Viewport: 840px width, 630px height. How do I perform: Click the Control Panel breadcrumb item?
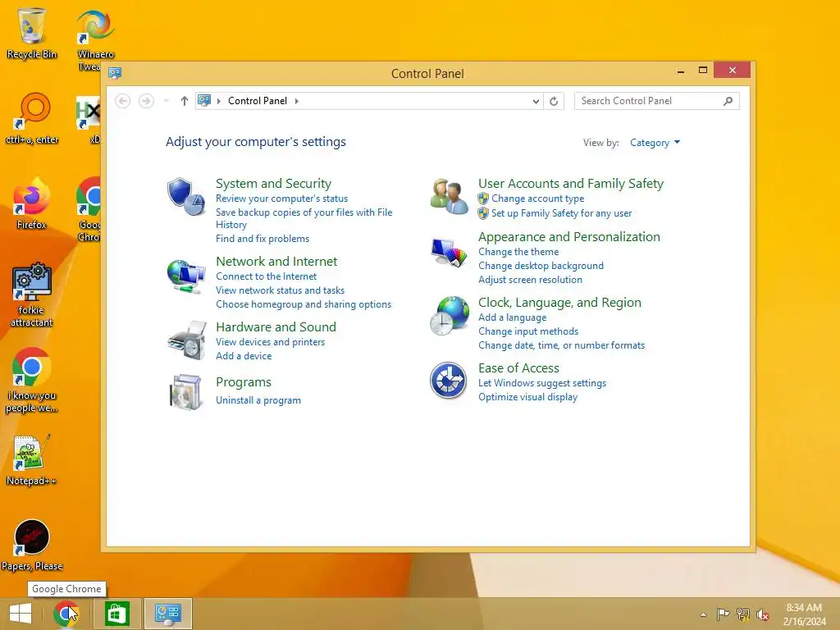point(258,101)
